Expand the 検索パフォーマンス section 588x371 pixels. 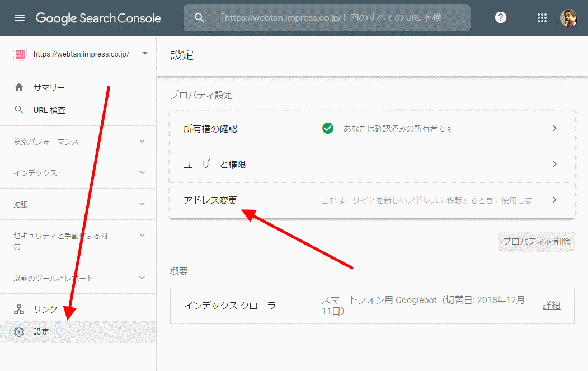[142, 142]
